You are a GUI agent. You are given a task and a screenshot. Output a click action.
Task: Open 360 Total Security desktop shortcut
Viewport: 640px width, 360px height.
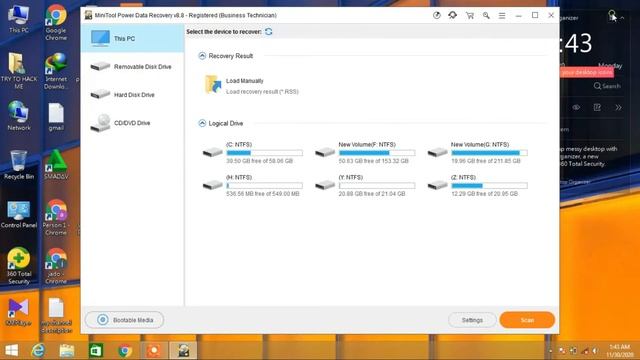[x=19, y=266]
